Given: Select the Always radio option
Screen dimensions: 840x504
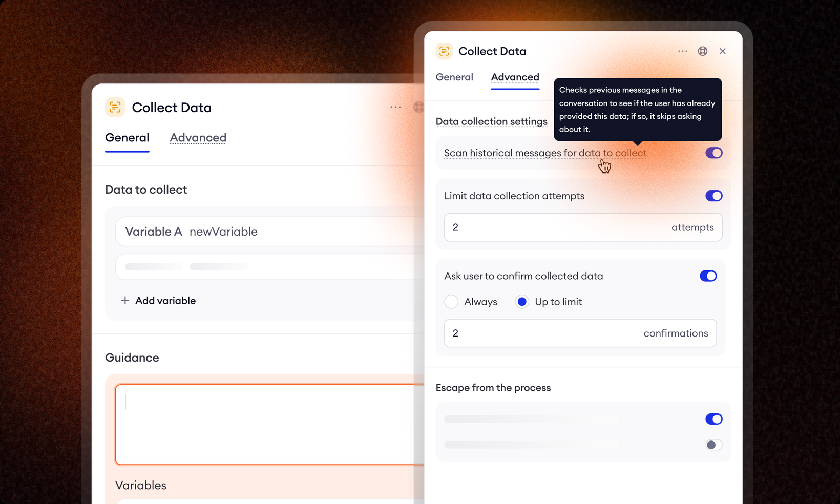Looking at the screenshot, I should pos(451,302).
